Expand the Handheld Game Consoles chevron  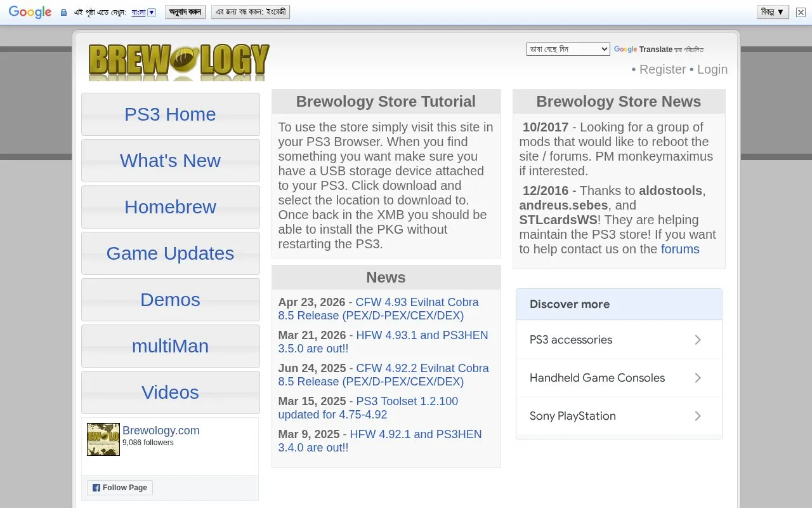[x=697, y=378]
